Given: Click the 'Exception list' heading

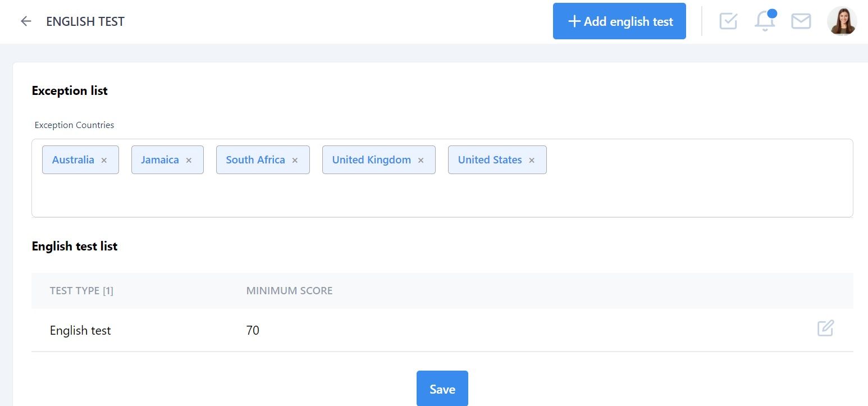Looking at the screenshot, I should [70, 90].
